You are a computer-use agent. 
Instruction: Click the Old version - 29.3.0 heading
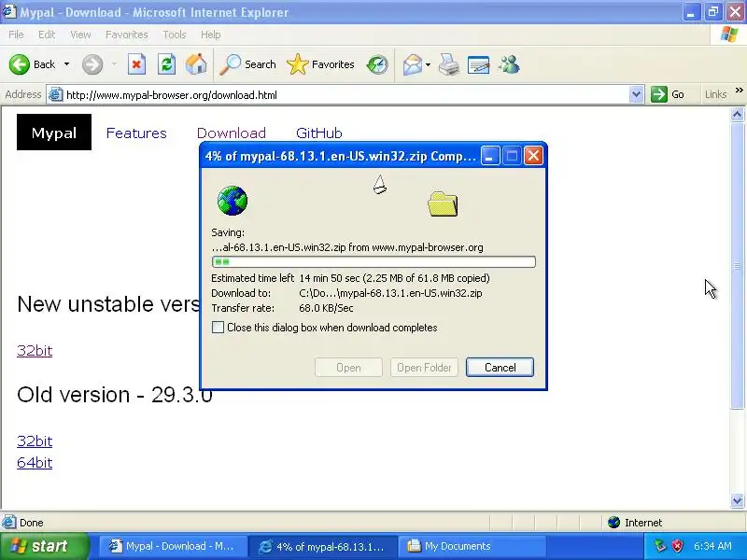(x=114, y=394)
